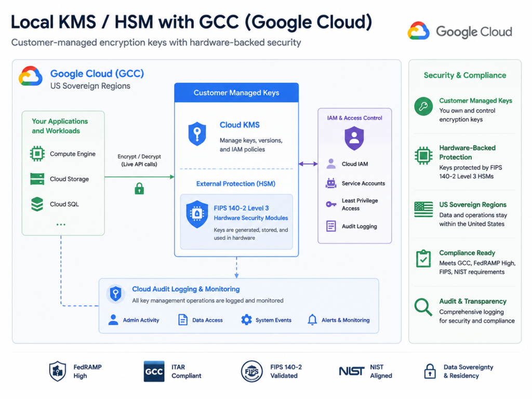Click the Audit & Transparency magnifier icon
The height and width of the screenshot is (399, 532).
pyautogui.click(x=423, y=307)
